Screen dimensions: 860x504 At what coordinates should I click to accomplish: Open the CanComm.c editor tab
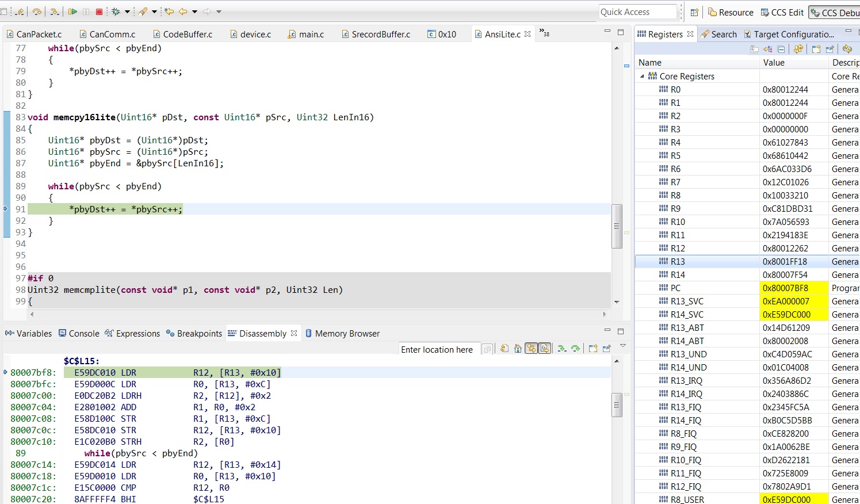(x=107, y=34)
